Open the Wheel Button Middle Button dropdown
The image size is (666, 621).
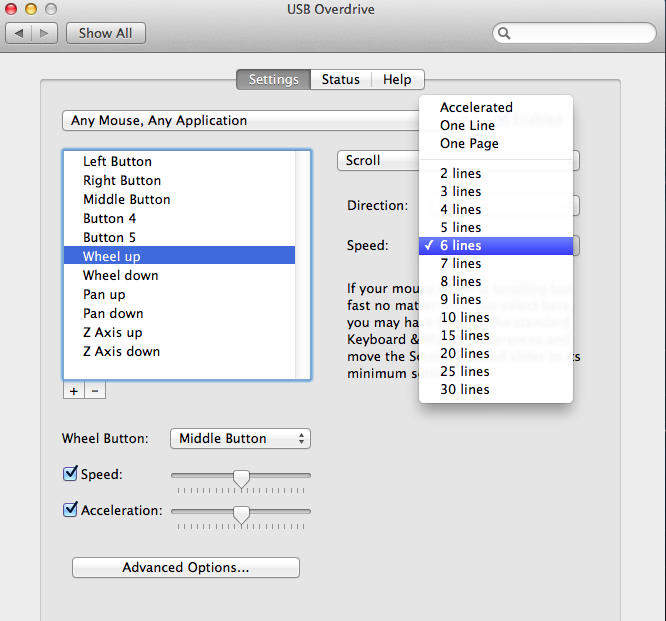240,438
